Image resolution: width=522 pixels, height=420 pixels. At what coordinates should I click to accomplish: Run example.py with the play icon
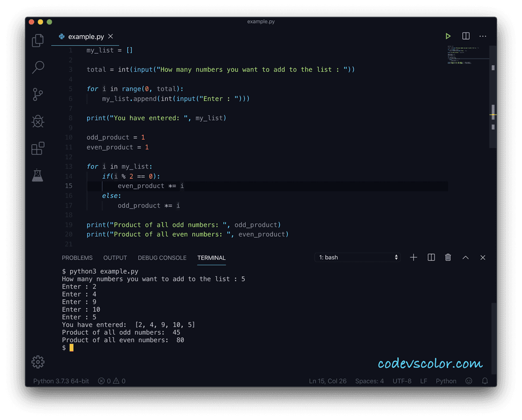tap(448, 36)
